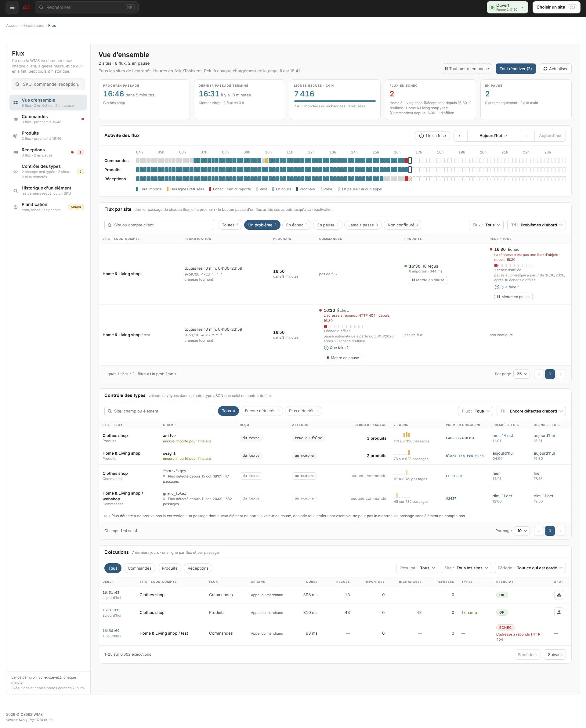Screen dimensions: 586x728
Task: Open Vue d'ensemble in the sidebar
Action: [x=48, y=102]
